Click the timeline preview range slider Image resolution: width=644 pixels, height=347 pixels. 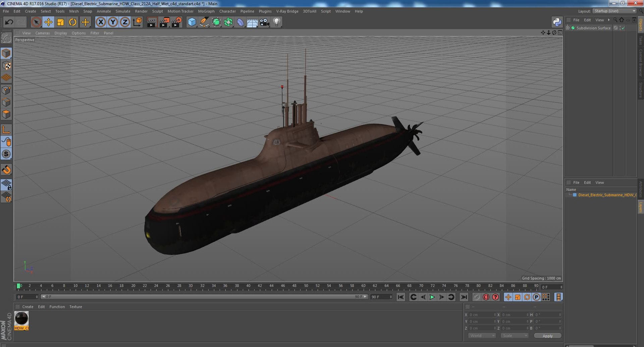pos(204,297)
